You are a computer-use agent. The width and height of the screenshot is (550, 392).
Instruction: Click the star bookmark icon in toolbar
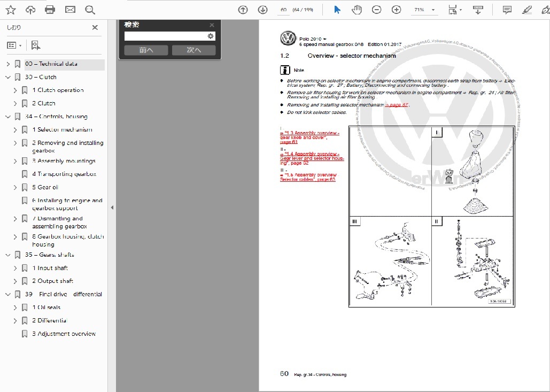11,10
